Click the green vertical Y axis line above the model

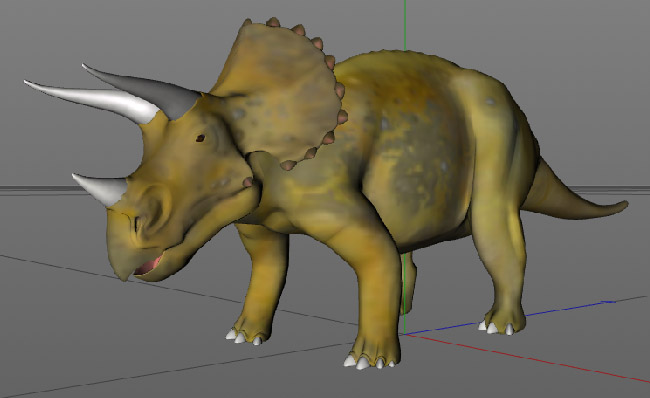tap(405, 25)
